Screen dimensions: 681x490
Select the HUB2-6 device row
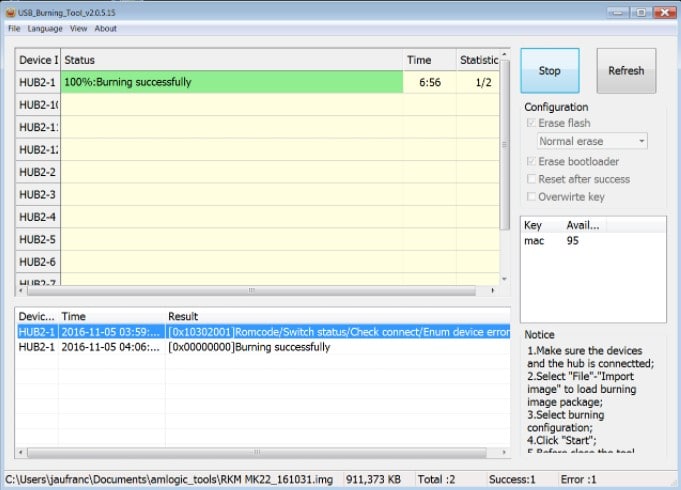pyautogui.click(x=257, y=262)
